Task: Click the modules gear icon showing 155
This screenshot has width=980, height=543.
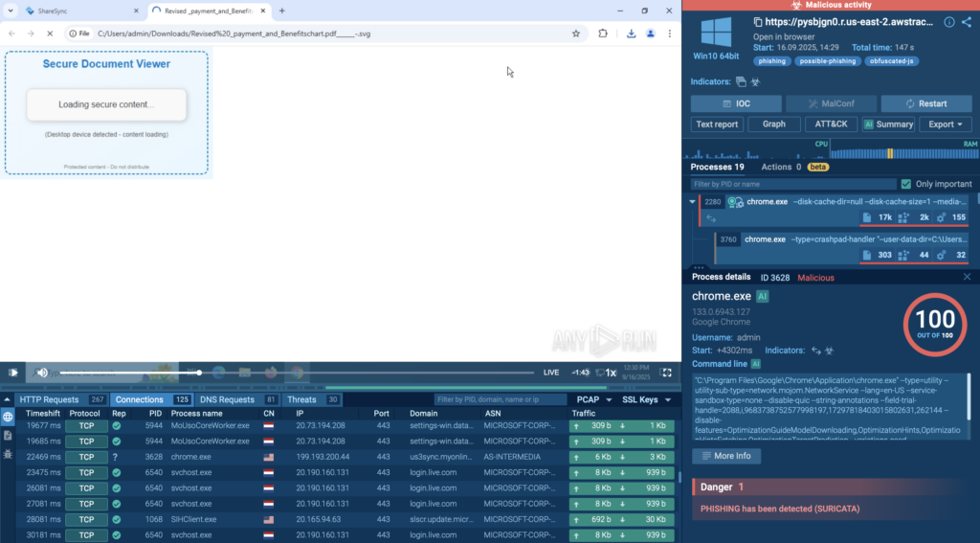Action: 941,217
